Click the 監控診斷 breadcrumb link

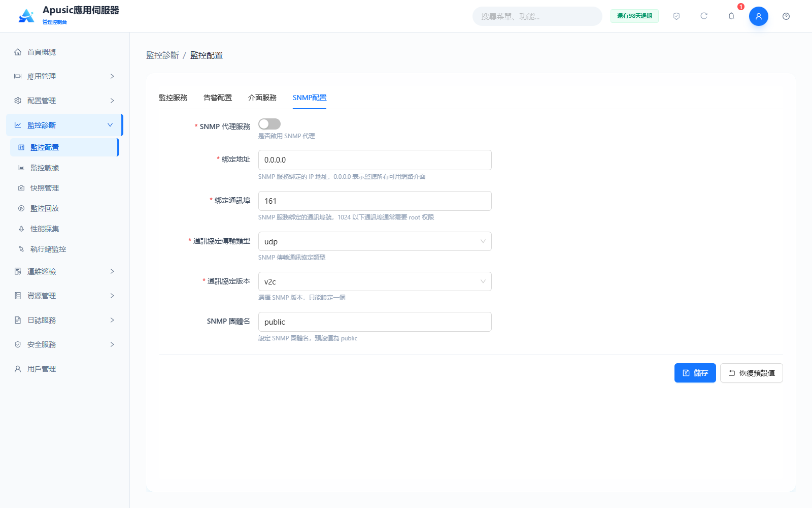tap(162, 55)
